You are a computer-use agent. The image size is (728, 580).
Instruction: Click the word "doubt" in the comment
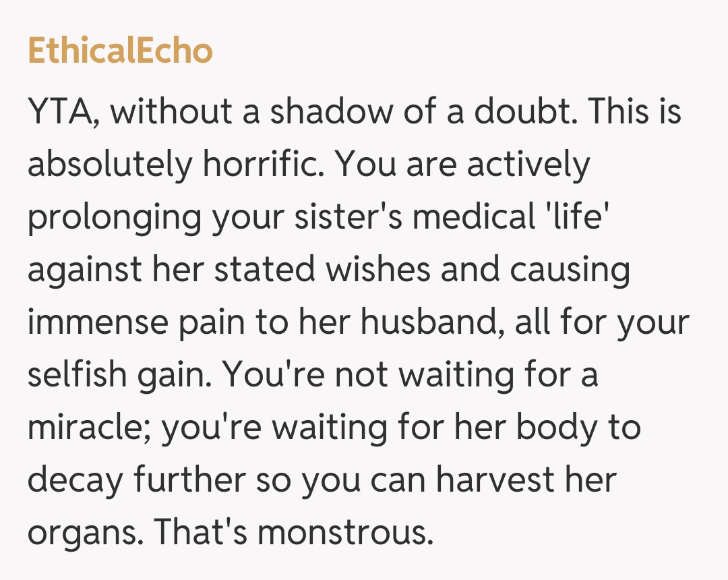click(x=521, y=111)
